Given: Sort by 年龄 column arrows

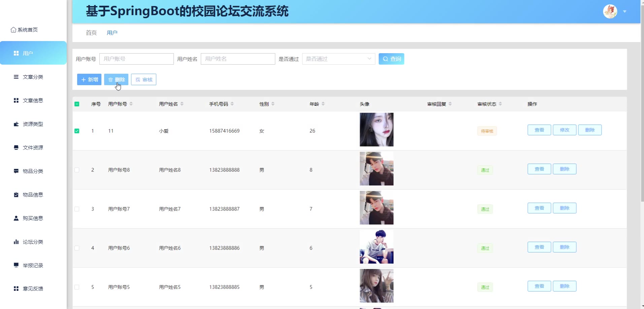Looking at the screenshot, I should click(x=323, y=104).
